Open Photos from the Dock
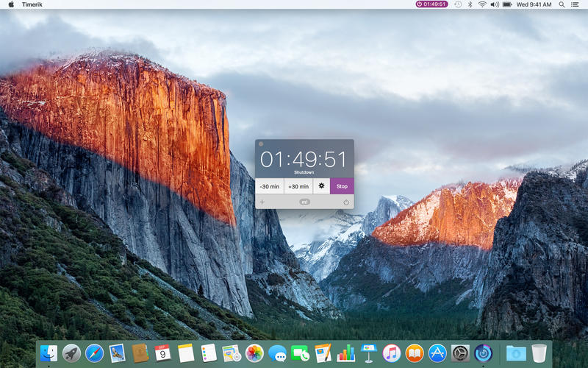 (254, 353)
